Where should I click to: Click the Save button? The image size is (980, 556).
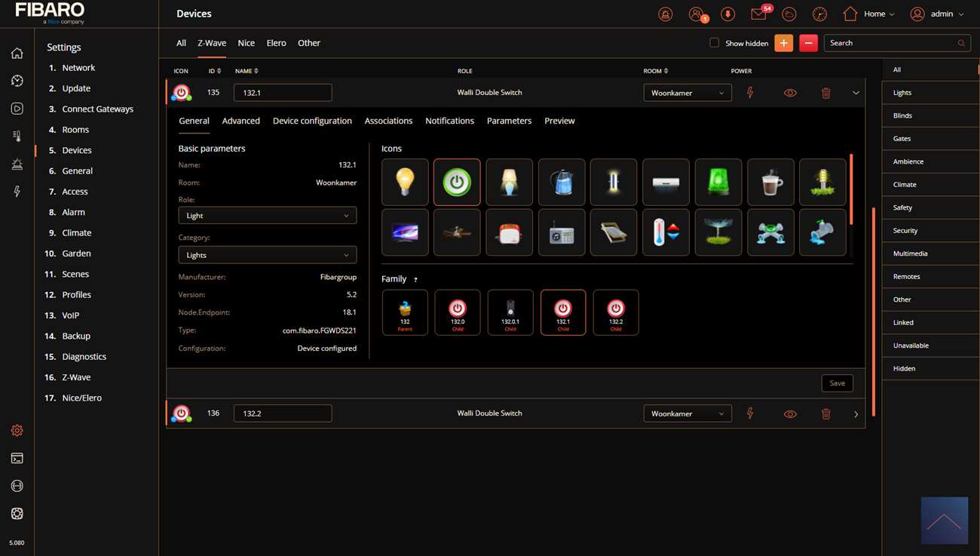(837, 383)
